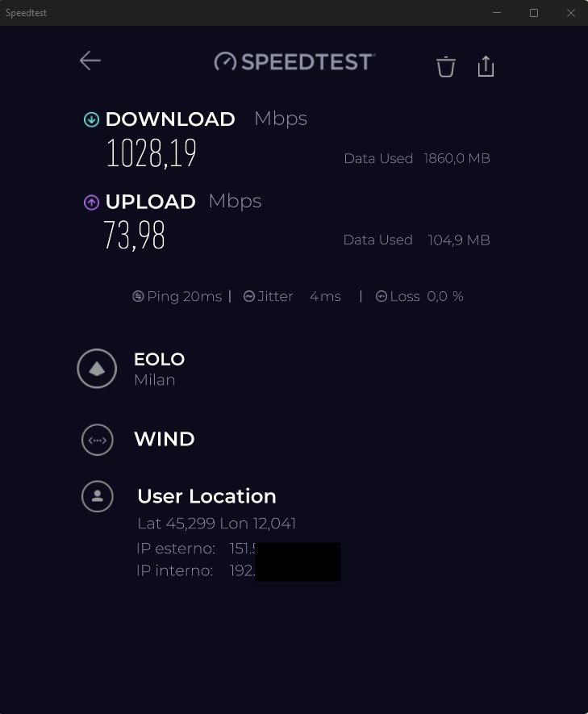This screenshot has width=588, height=714.
Task: Click the User Location person icon
Action: (97, 496)
